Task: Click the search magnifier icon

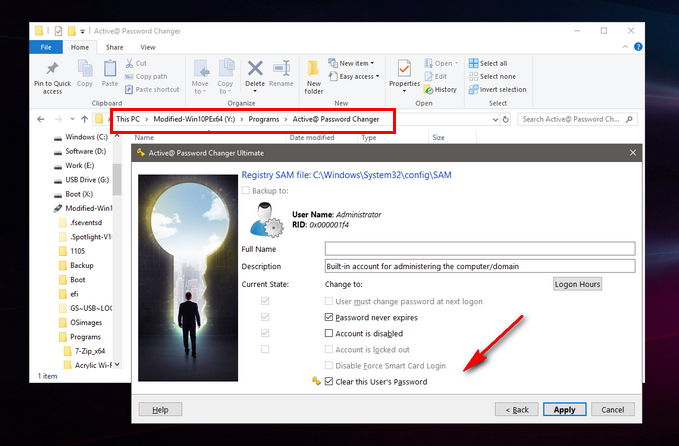Action: (629, 119)
